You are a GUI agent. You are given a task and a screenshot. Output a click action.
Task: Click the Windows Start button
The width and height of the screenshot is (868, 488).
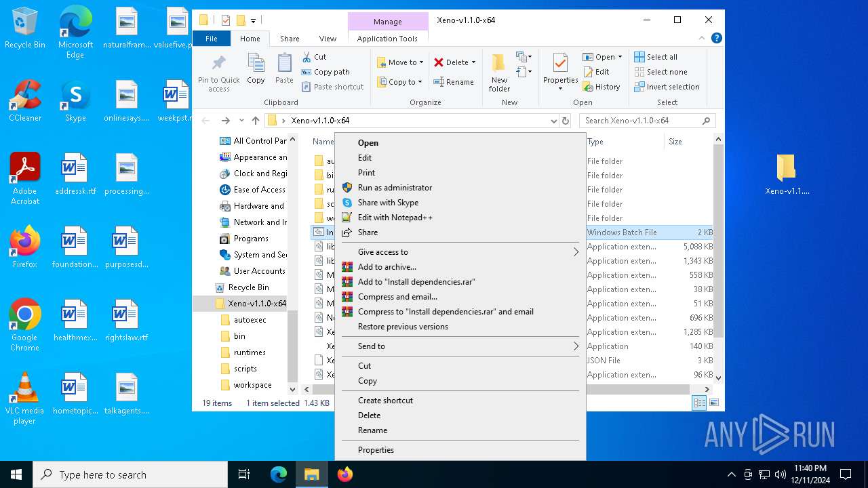pyautogui.click(x=16, y=474)
